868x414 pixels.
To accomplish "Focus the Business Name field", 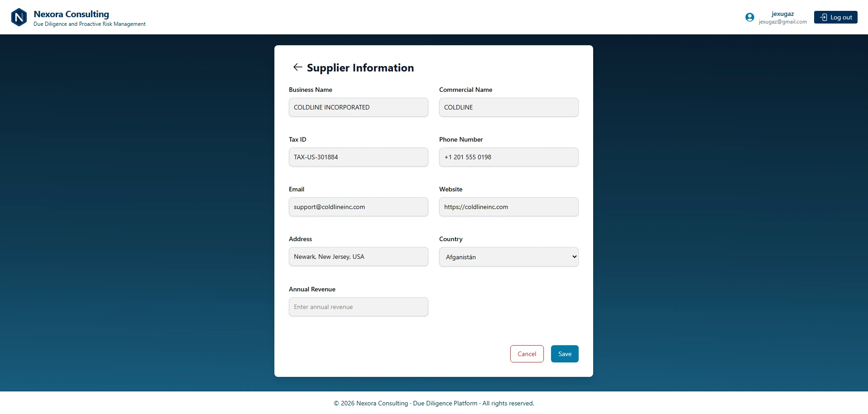I will (358, 107).
